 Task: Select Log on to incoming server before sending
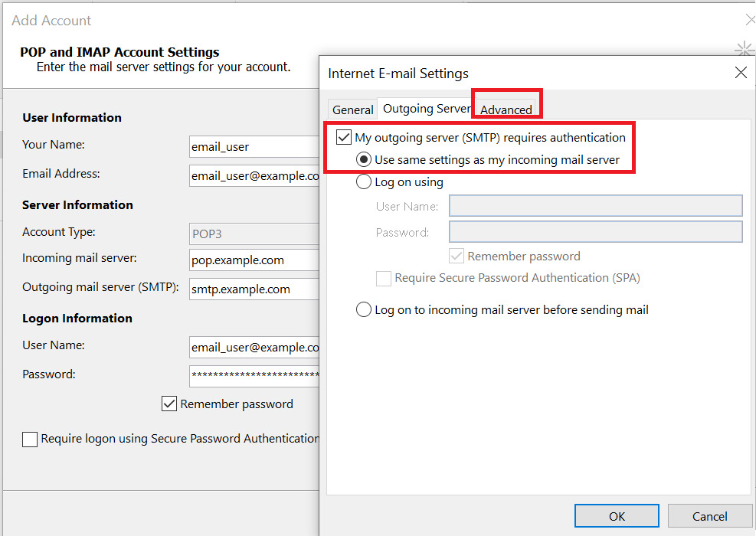364,310
